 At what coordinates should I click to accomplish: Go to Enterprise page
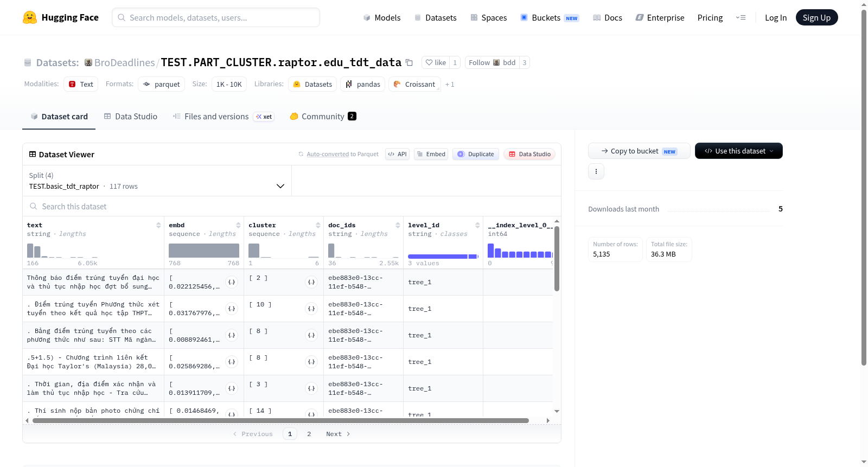[x=660, y=17]
